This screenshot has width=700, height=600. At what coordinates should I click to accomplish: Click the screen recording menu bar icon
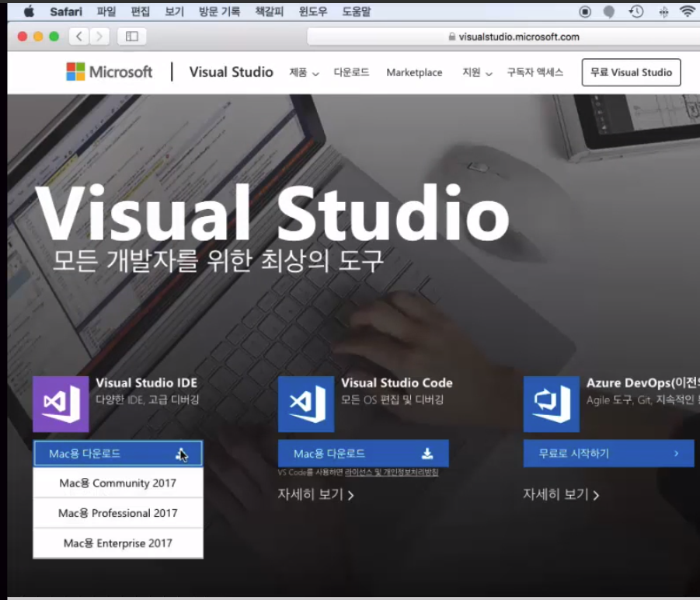tap(585, 12)
